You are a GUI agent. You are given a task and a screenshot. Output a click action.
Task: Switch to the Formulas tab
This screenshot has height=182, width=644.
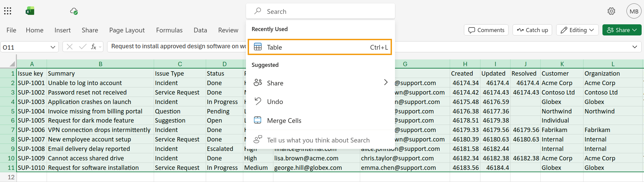[169, 30]
